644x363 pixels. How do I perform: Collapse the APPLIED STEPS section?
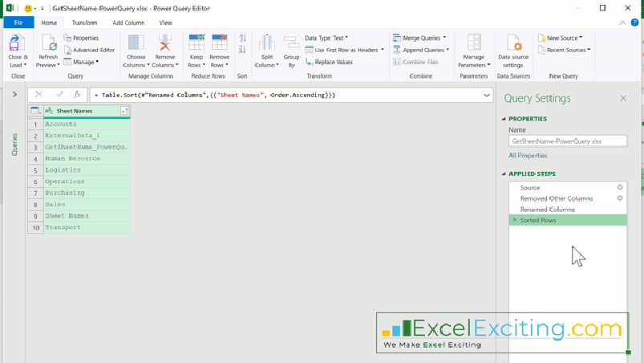(504, 174)
